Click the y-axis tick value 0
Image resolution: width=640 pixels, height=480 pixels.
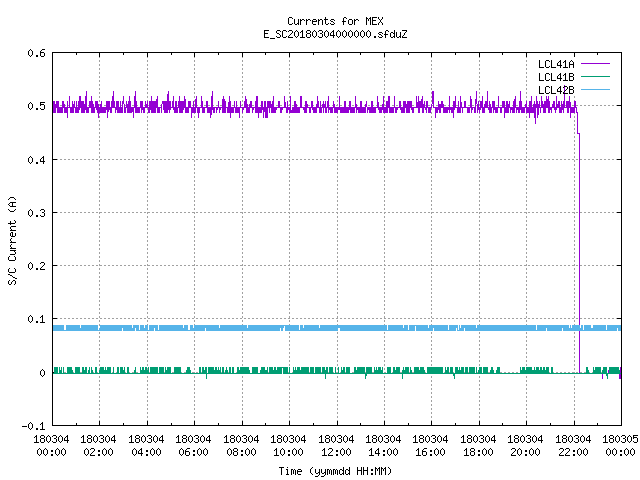tap(42, 373)
